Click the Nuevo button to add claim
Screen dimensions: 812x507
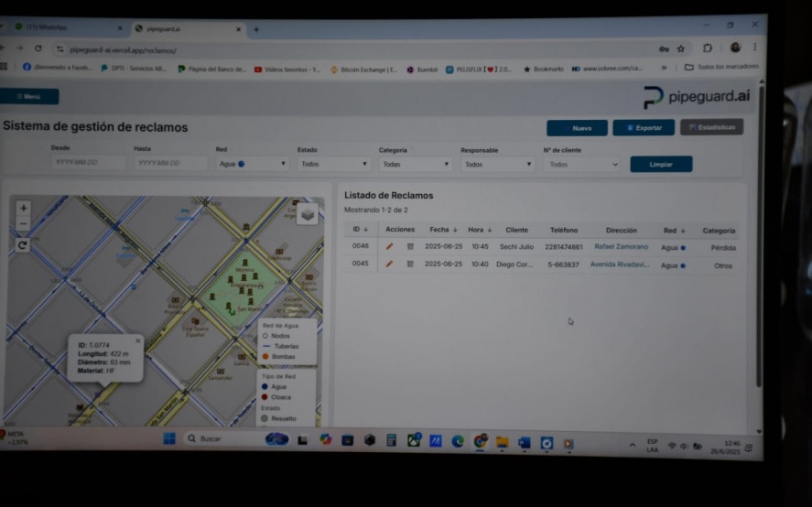pos(577,128)
